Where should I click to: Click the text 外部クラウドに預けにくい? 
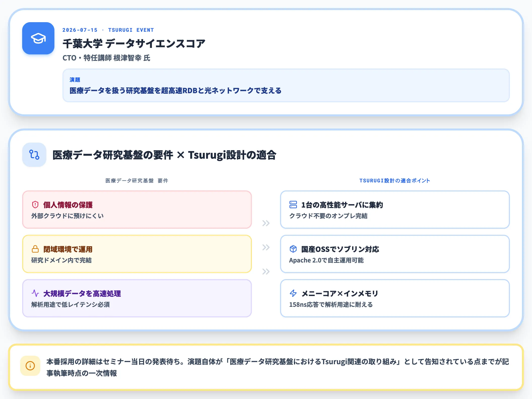[68, 216]
